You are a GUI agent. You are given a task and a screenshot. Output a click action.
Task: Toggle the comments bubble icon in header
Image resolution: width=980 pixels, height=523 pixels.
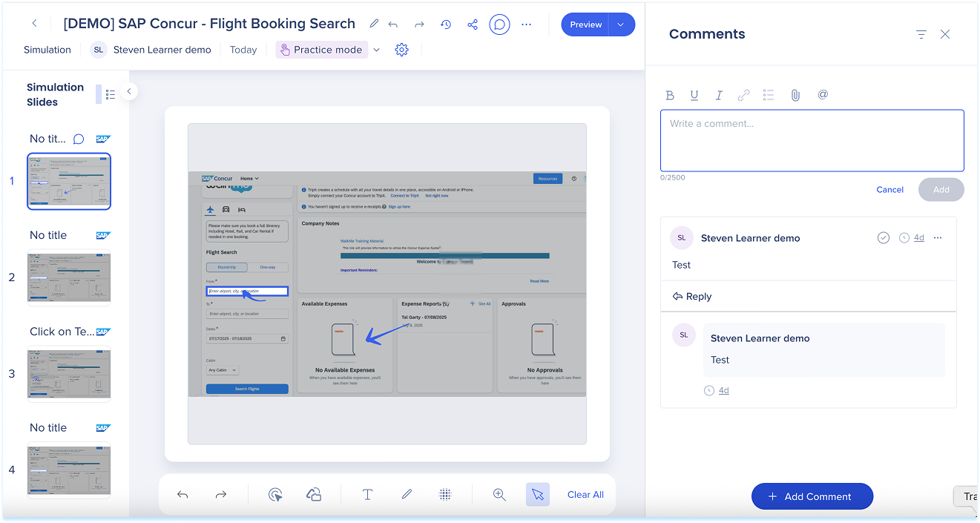(500, 24)
